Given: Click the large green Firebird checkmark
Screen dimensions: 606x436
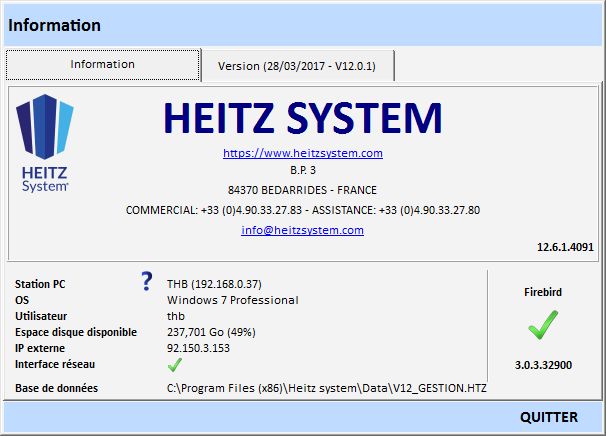Looking at the screenshot, I should (x=543, y=325).
